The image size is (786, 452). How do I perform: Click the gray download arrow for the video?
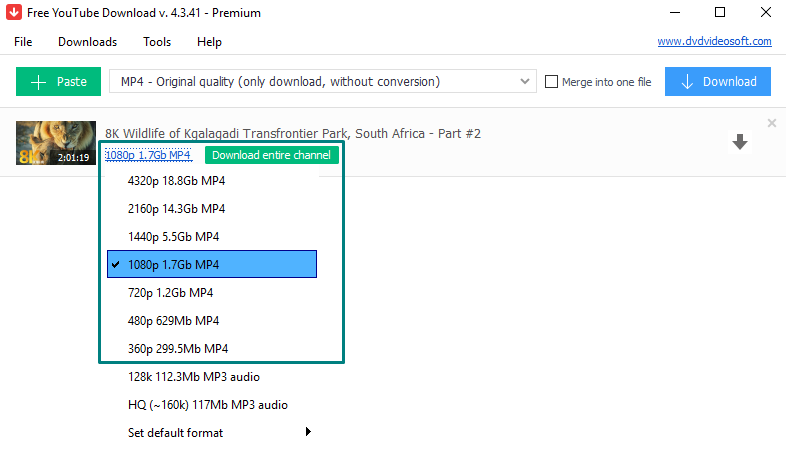[x=740, y=142]
